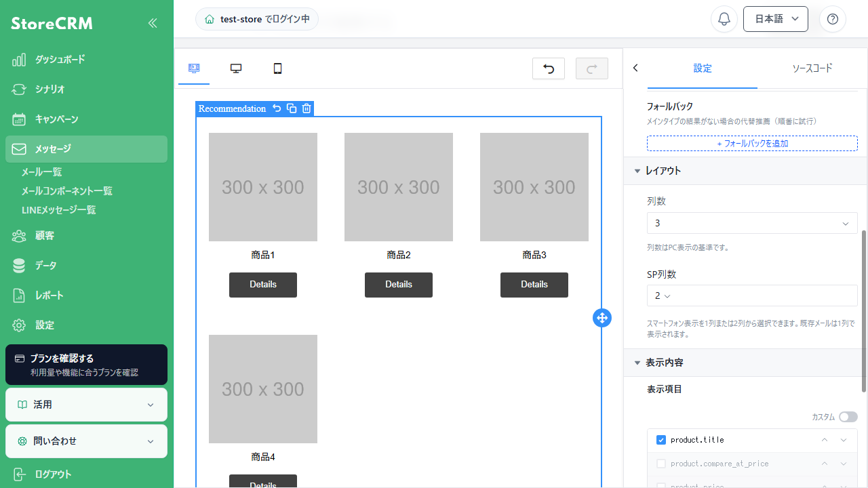The image size is (868, 488).
Task: Open LINEメッセージ一覧 submenu
Action: pos(58,210)
